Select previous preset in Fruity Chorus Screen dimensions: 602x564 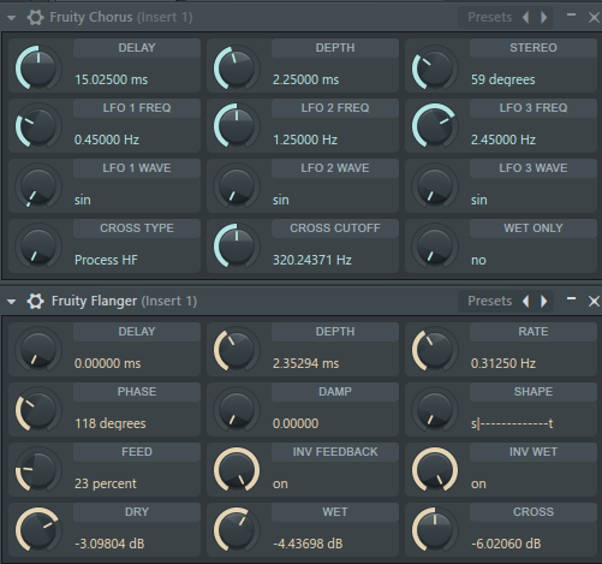coord(526,17)
